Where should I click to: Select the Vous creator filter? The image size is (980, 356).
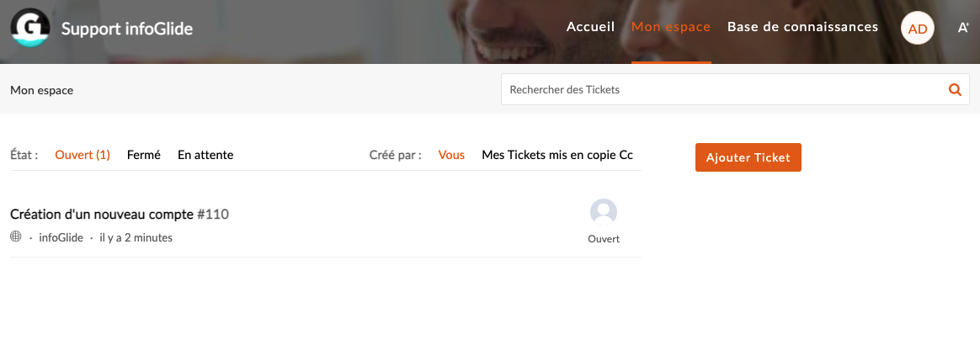451,155
